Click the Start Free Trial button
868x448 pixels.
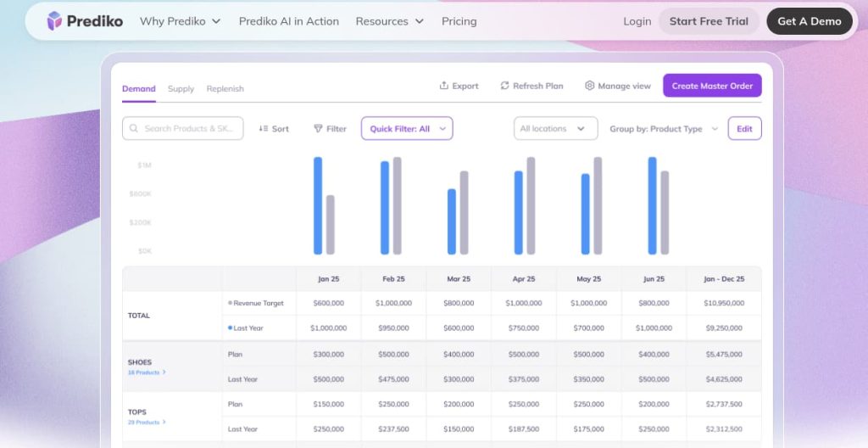(709, 21)
